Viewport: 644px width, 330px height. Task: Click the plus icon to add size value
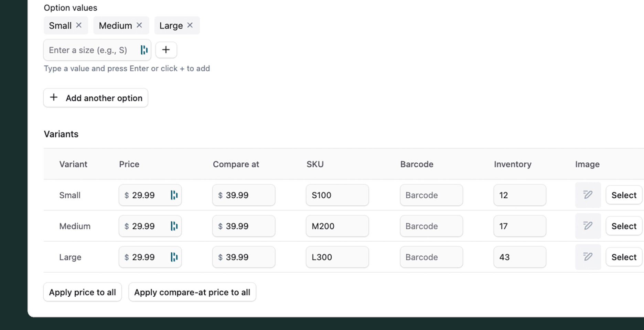166,50
